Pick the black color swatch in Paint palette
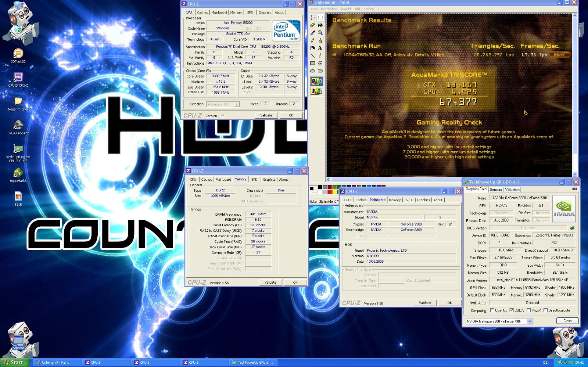The image size is (588, 367). click(x=320, y=187)
